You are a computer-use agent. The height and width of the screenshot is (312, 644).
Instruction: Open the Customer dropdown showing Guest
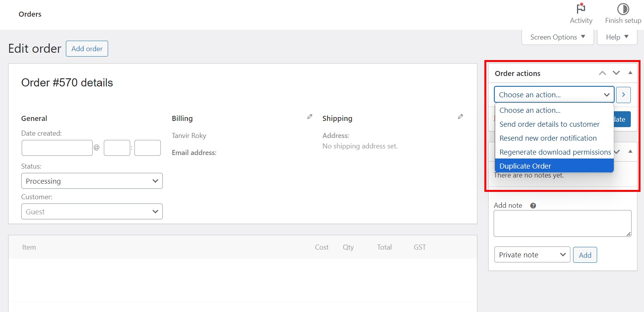(92, 212)
